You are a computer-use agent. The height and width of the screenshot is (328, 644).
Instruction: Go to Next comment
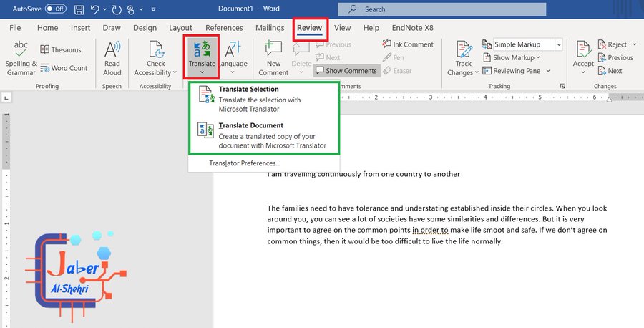point(328,57)
